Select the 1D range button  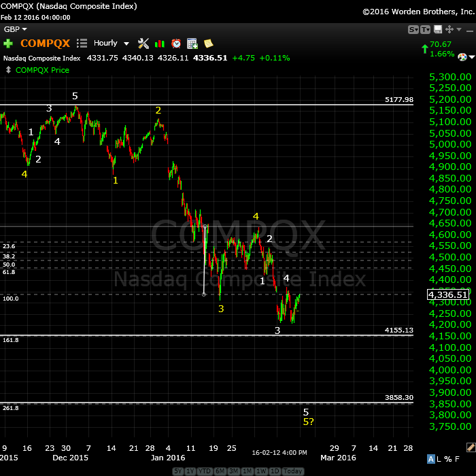[275, 471]
